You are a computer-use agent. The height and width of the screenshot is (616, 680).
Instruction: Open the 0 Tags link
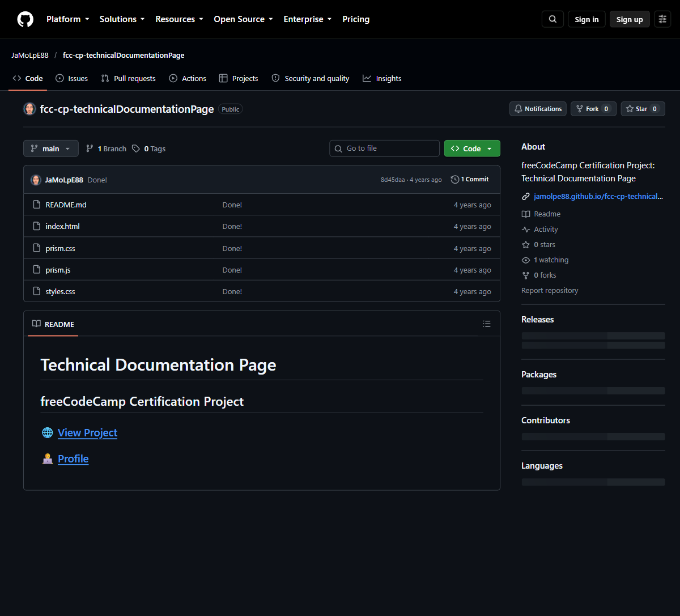148,148
